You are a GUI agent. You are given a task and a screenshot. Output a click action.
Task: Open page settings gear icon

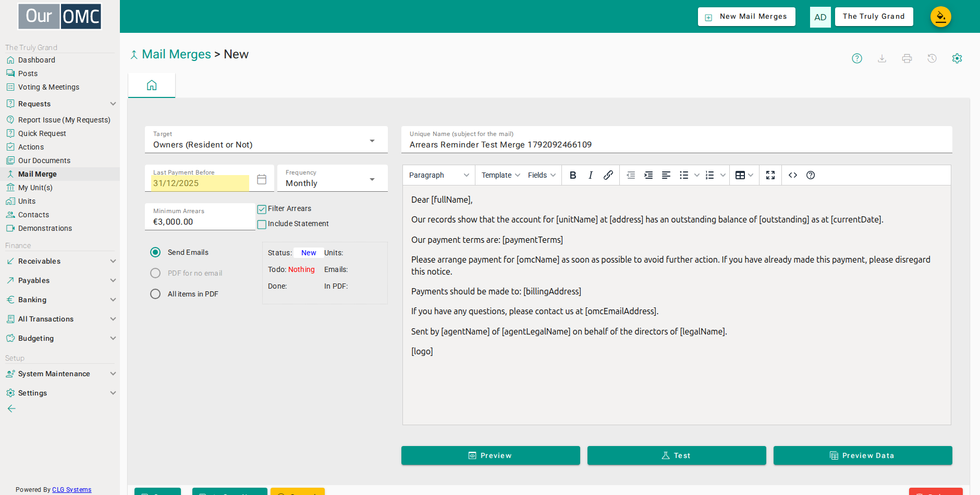tap(957, 58)
